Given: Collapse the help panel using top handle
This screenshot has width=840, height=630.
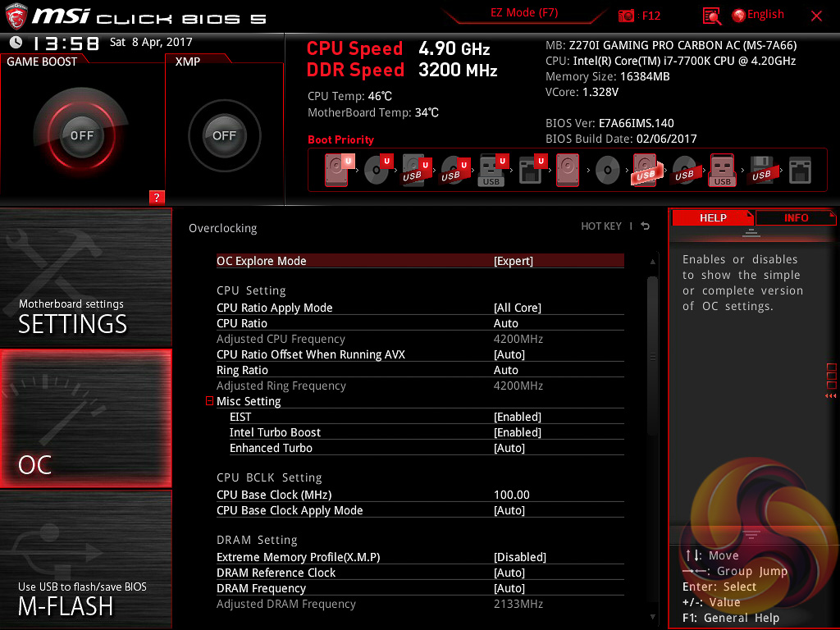Looking at the screenshot, I should (751, 232).
